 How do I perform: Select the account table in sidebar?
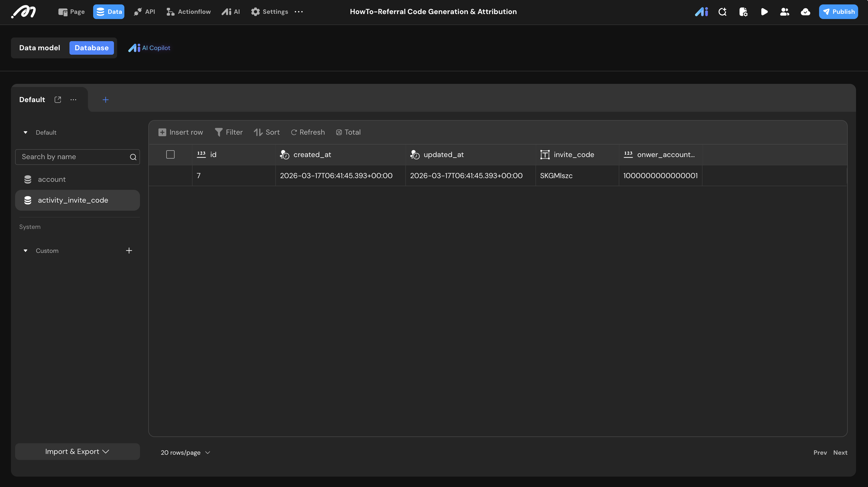pos(52,179)
